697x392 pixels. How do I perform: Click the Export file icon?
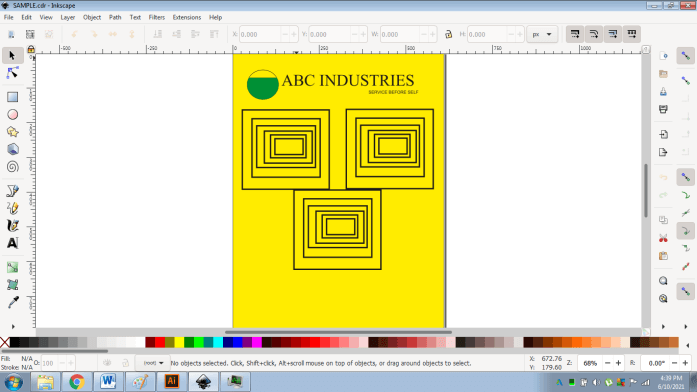click(x=663, y=152)
